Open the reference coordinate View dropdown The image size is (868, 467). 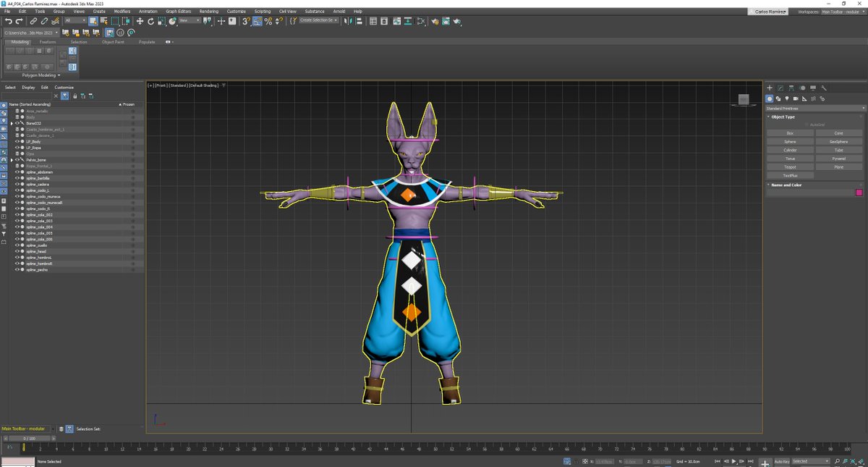(190, 21)
